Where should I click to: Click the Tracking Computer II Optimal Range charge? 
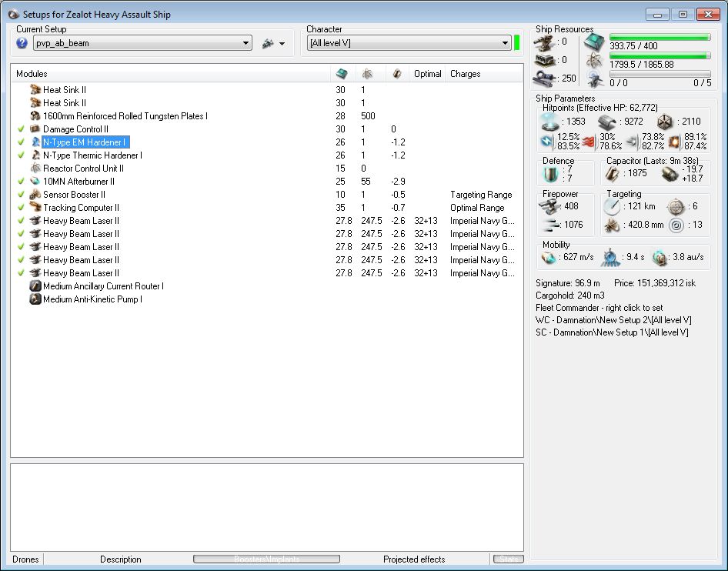click(477, 208)
